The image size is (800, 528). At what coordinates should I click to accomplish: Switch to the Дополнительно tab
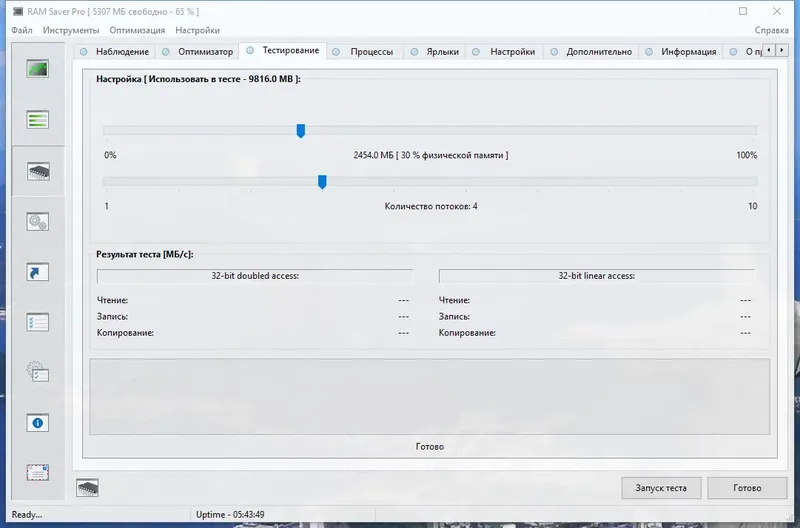click(x=592, y=52)
